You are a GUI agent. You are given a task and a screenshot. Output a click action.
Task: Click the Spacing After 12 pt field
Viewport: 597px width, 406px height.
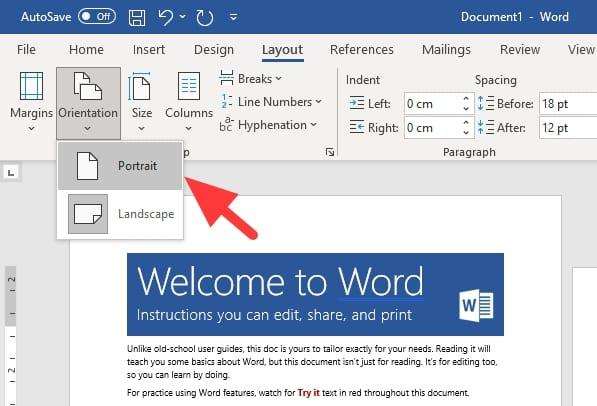click(x=568, y=127)
